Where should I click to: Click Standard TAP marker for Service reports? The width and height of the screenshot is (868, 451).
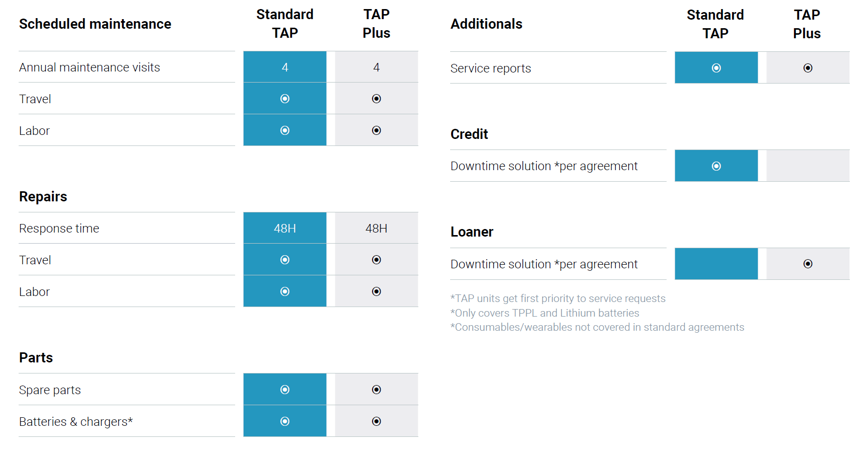716,68
